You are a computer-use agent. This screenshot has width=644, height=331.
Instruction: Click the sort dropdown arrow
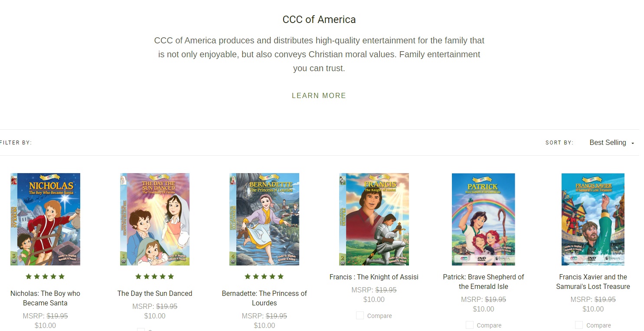633,143
